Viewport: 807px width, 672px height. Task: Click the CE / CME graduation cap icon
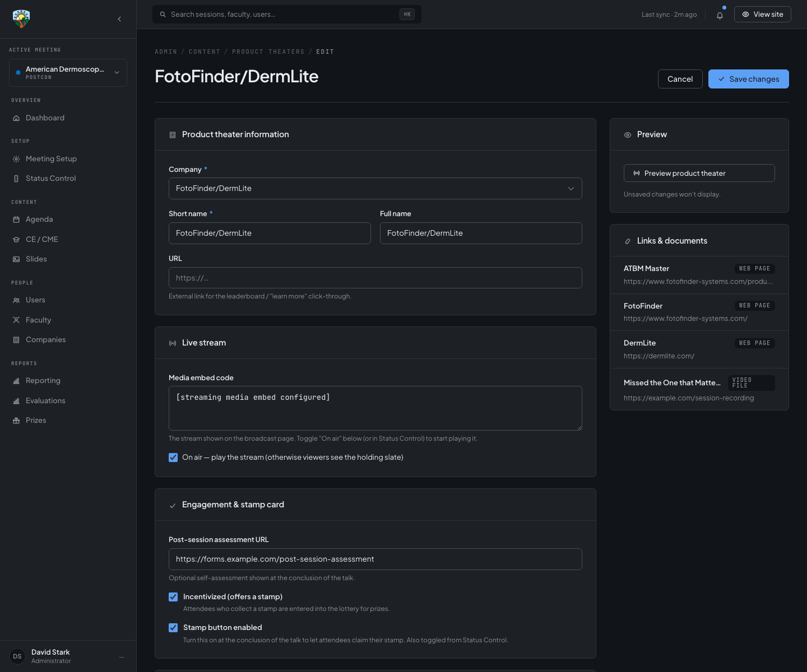pos(16,240)
